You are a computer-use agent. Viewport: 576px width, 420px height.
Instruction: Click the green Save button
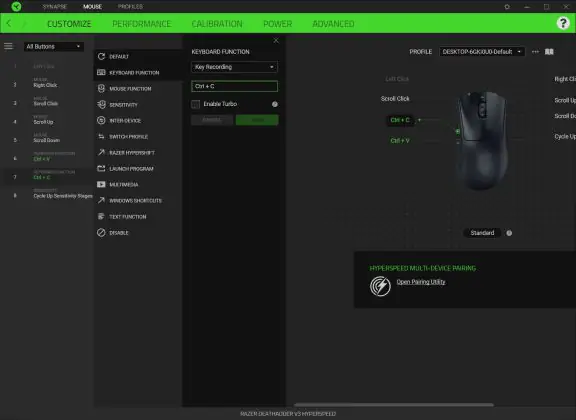(x=257, y=120)
